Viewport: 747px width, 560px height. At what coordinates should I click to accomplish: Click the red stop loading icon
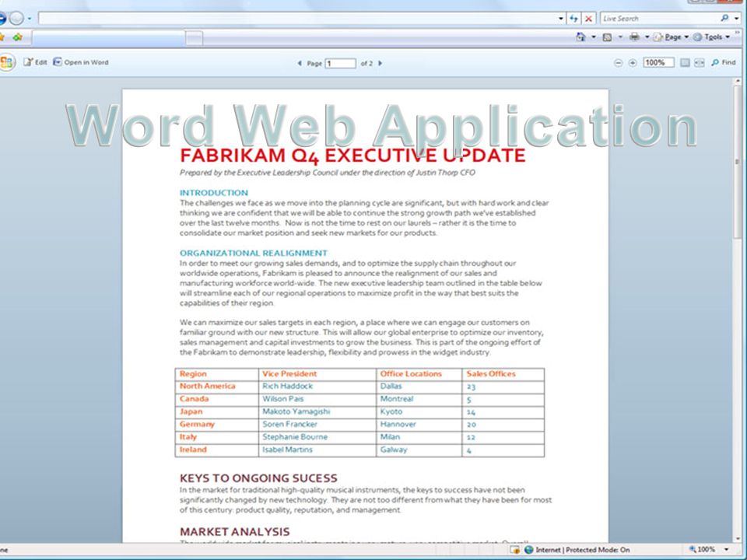[x=588, y=19]
